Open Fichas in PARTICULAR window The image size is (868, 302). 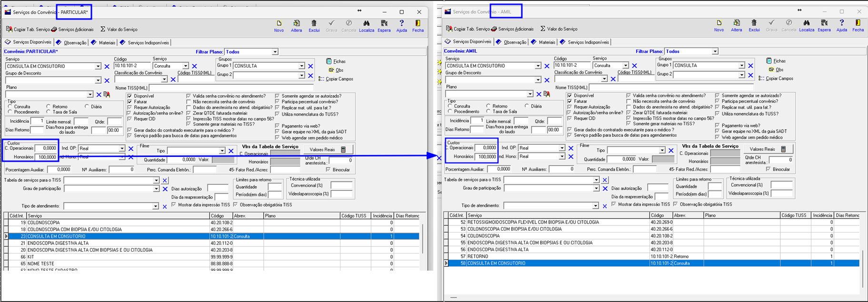pyautogui.click(x=336, y=61)
